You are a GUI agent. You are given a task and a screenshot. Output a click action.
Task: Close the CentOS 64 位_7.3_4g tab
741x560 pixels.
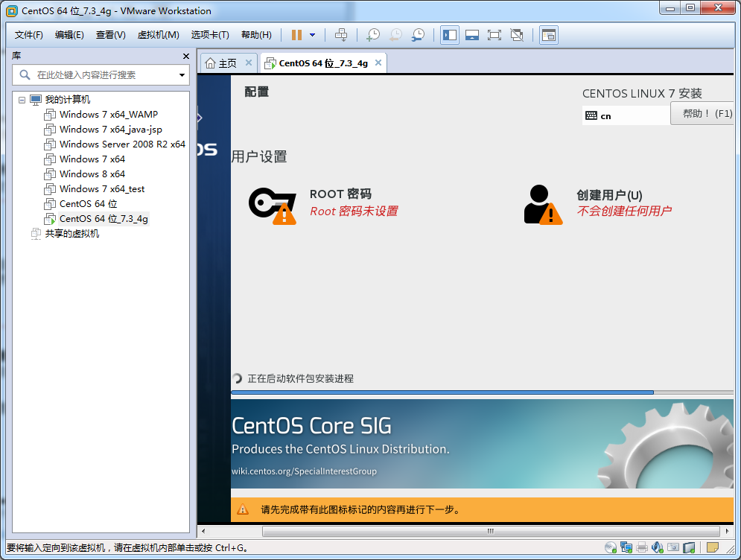click(x=378, y=63)
